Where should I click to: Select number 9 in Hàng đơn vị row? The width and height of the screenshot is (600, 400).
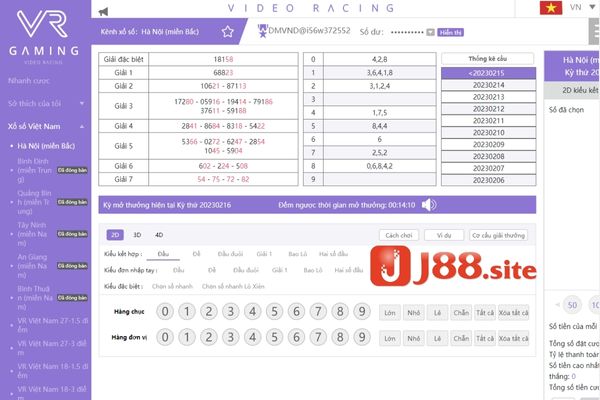(366, 339)
